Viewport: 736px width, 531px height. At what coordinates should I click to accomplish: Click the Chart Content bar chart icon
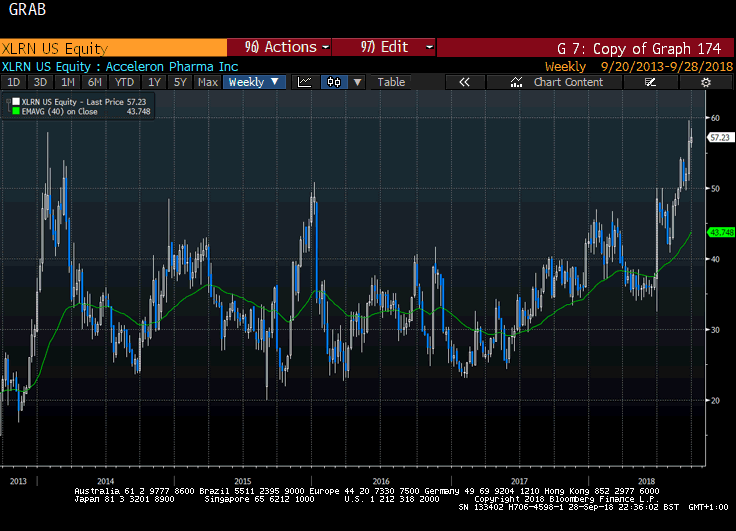(x=518, y=82)
